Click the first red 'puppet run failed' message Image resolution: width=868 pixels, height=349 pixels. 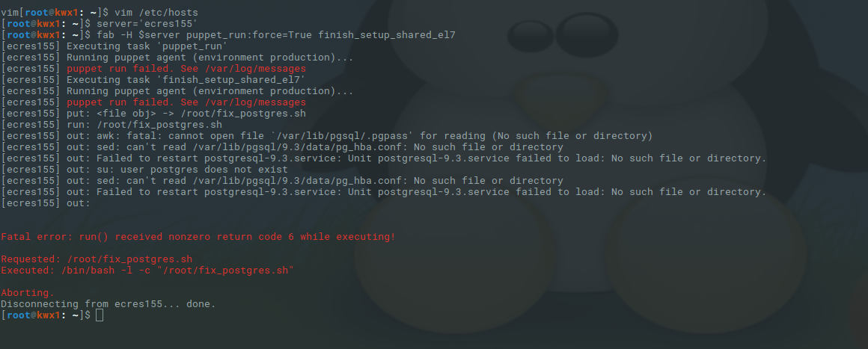[186, 69]
